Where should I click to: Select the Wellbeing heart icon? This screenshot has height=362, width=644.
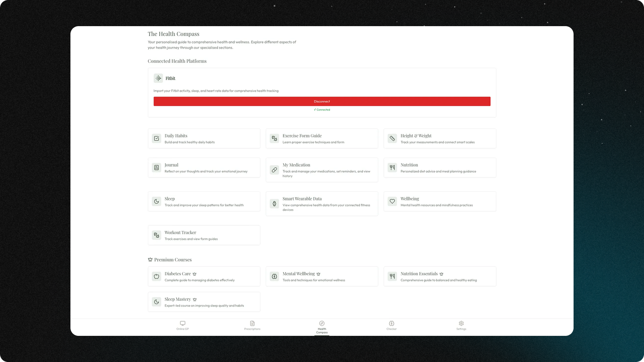tap(392, 202)
